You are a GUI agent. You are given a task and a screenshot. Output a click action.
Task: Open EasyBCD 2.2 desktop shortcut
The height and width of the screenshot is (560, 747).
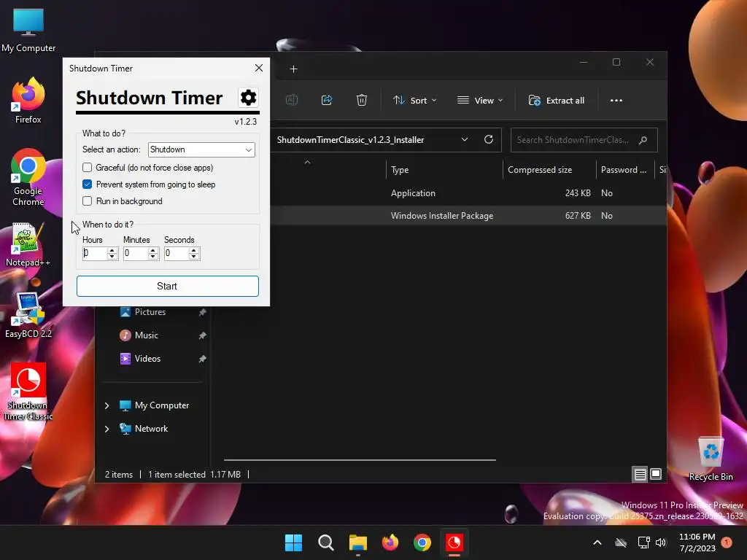(x=28, y=316)
